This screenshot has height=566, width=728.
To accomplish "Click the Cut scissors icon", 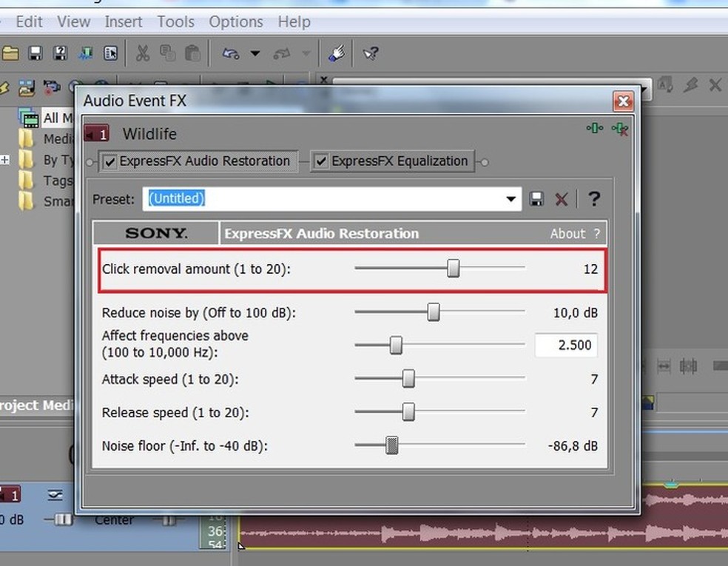I will [x=143, y=53].
